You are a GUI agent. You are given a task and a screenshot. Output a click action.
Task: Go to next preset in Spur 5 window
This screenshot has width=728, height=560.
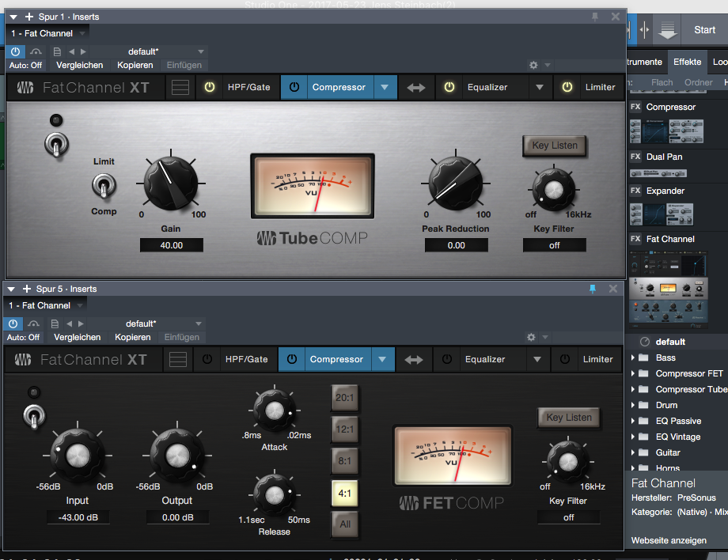click(81, 324)
